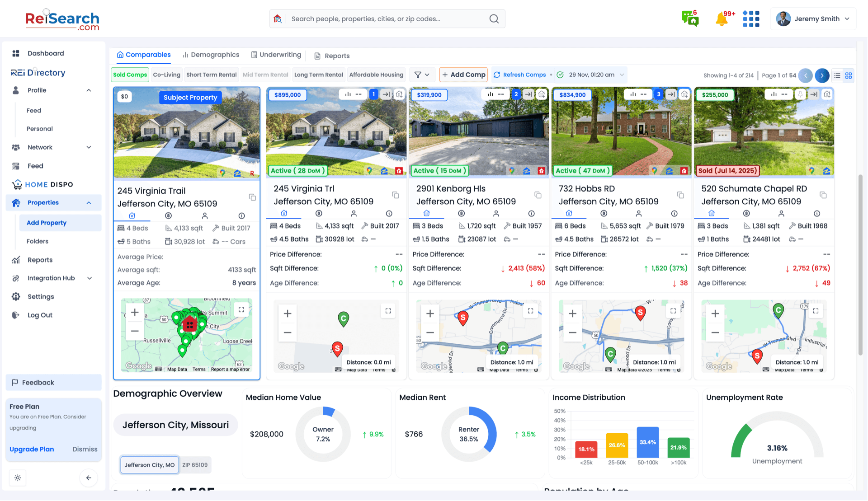Open Zillow link on the subject property photo
868x501 pixels.
click(x=237, y=173)
